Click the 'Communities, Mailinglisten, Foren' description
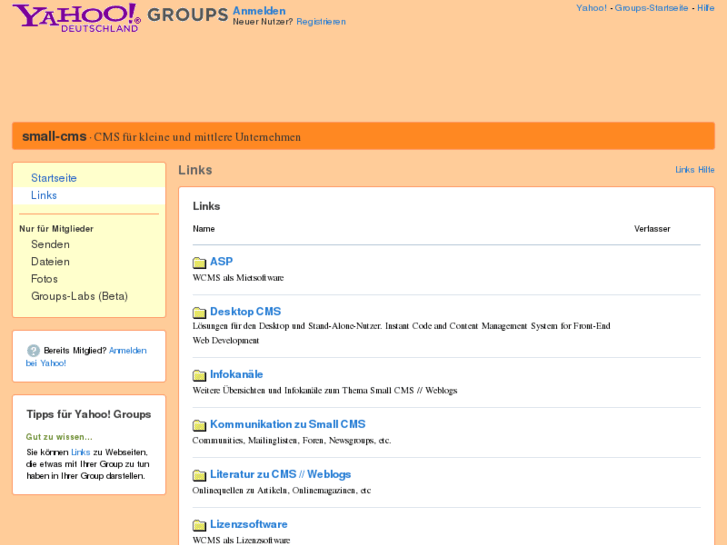Viewport: 727px width, 545px height. click(292, 440)
